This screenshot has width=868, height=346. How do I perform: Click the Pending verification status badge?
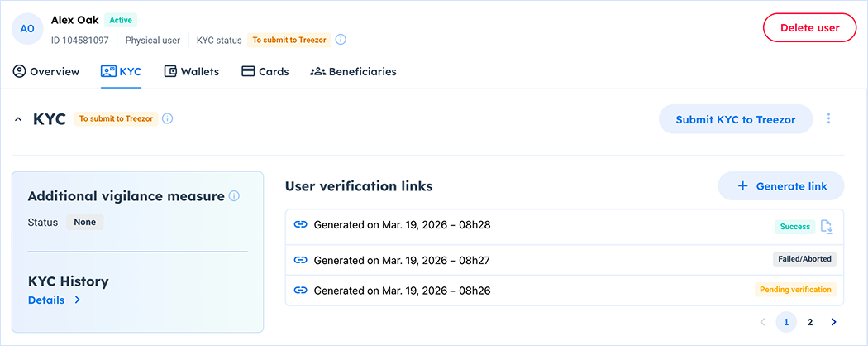point(795,290)
